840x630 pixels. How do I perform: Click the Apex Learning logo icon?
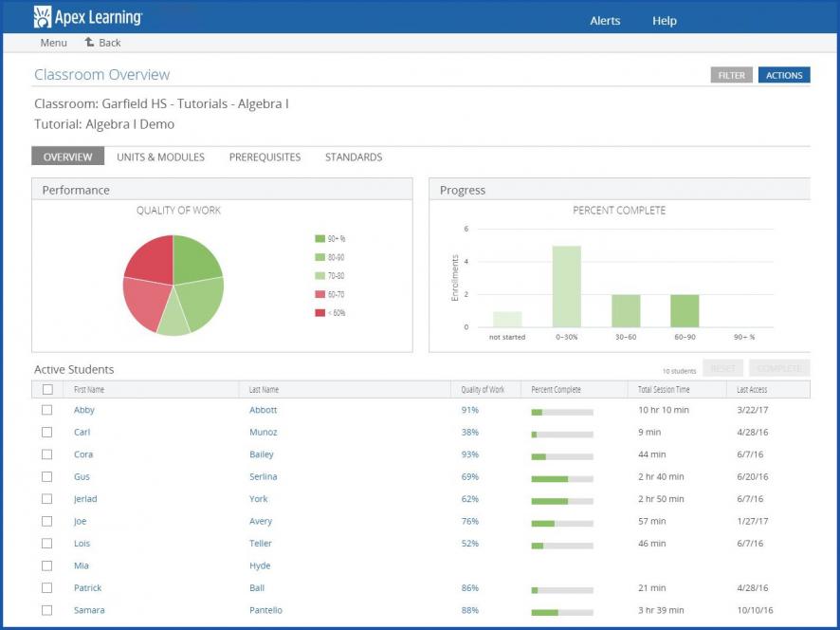[x=43, y=17]
